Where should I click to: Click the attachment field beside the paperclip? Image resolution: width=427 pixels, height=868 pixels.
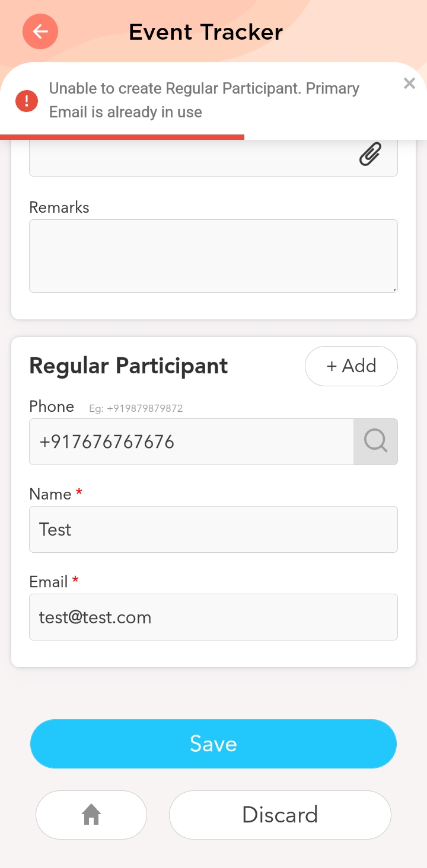coord(190,158)
